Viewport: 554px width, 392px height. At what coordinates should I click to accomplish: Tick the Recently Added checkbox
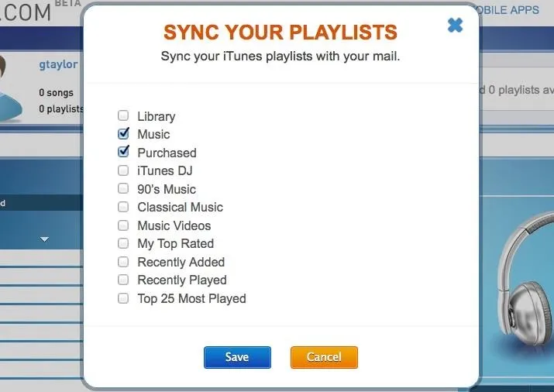123,261
